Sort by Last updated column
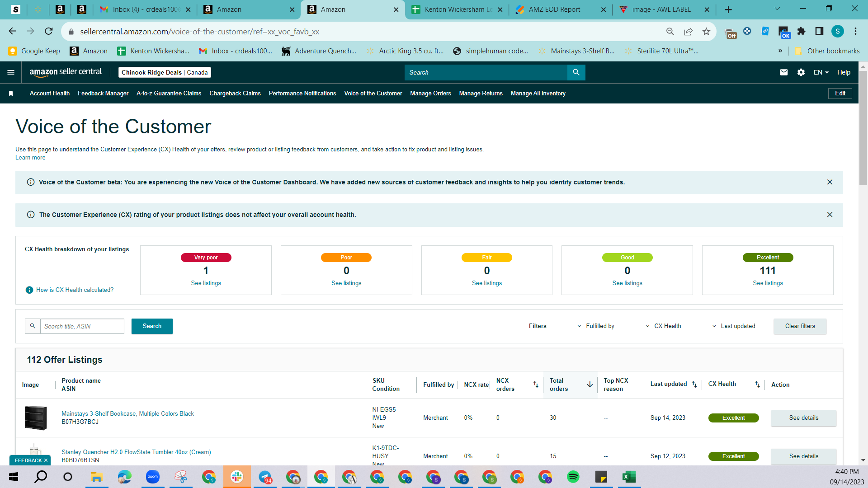This screenshot has width=868, height=488. [694, 385]
